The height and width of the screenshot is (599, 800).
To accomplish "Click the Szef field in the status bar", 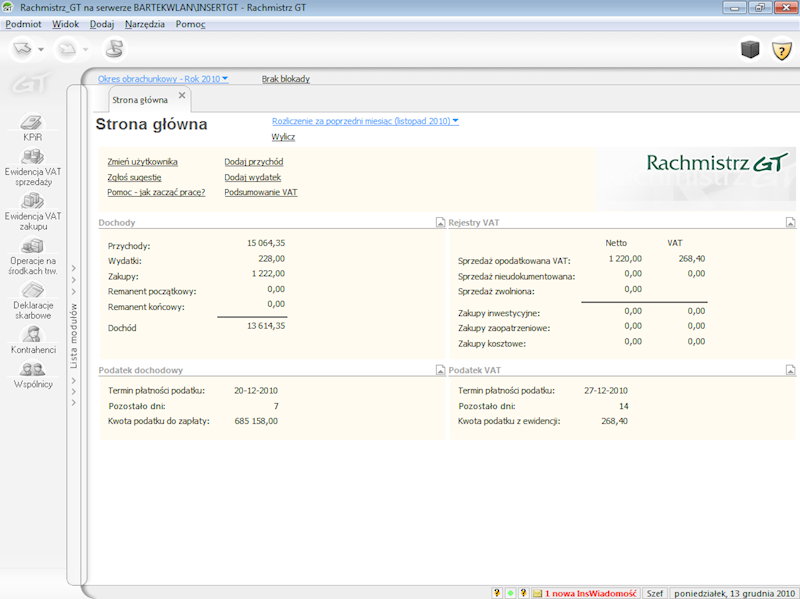I will [x=655, y=592].
